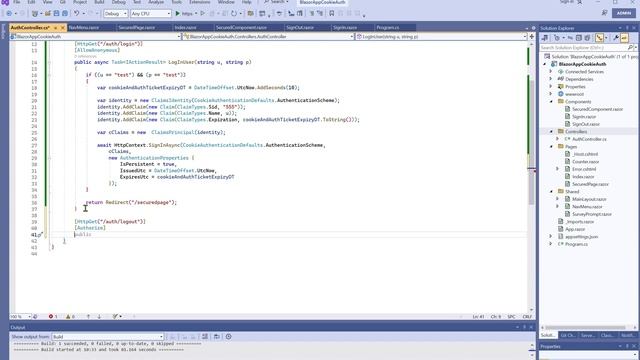Image resolution: width=640 pixels, height=360 pixels.
Task: Collapse the Components folder
Action: pyautogui.click(x=551, y=102)
